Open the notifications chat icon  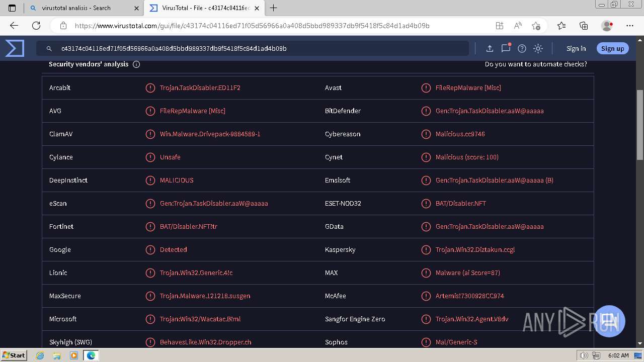pos(506,48)
